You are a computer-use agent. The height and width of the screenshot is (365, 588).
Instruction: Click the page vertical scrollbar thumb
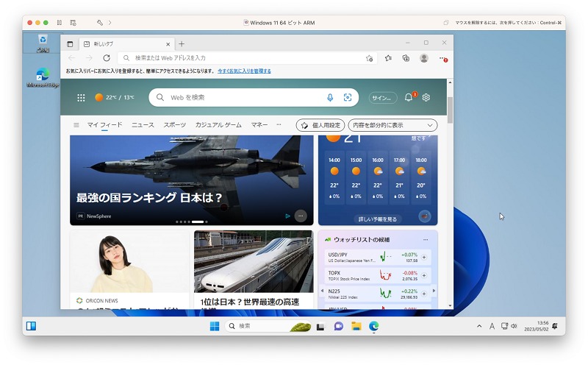[450, 110]
